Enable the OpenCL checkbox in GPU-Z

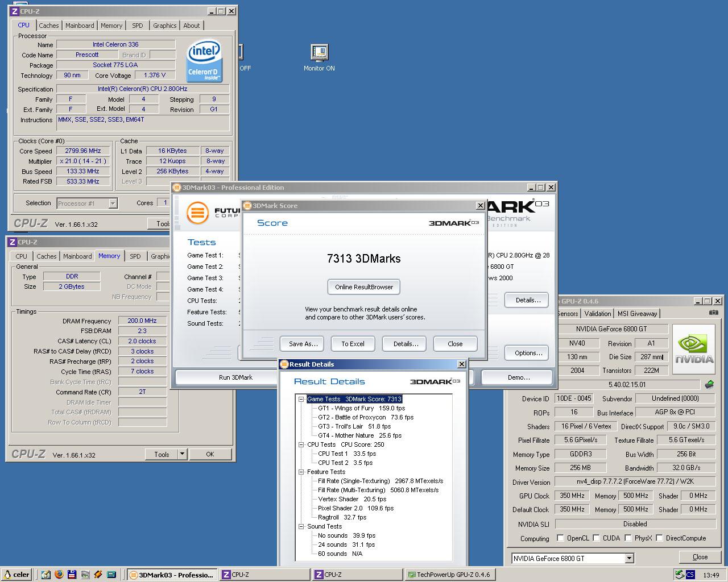click(x=560, y=538)
